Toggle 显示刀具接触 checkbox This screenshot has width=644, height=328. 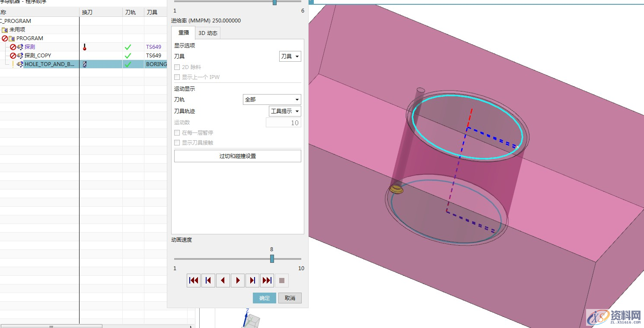pyautogui.click(x=177, y=143)
